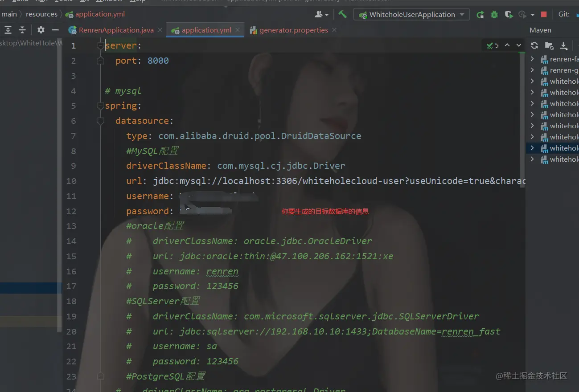
Task: Fold the spring block at line 5
Action: (x=101, y=106)
